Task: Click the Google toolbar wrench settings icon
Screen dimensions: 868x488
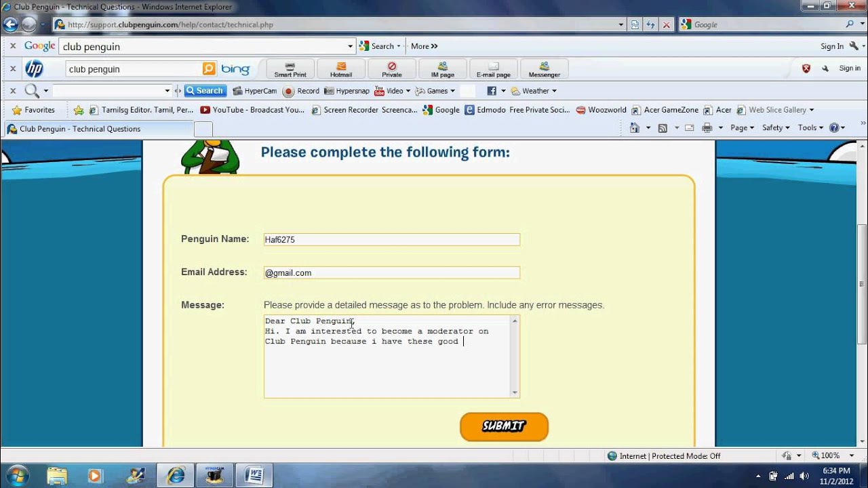Action: tap(853, 46)
